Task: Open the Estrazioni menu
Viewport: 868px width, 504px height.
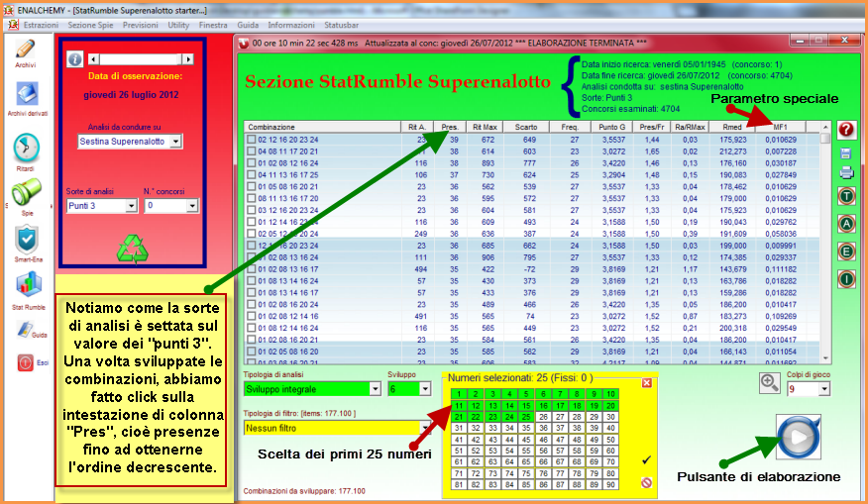Action: [41, 25]
